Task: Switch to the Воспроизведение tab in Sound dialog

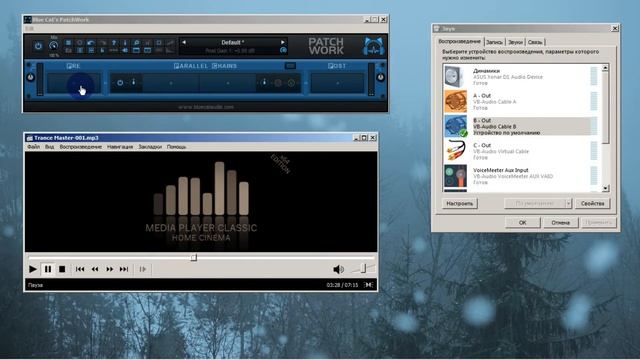Action: coord(459,42)
